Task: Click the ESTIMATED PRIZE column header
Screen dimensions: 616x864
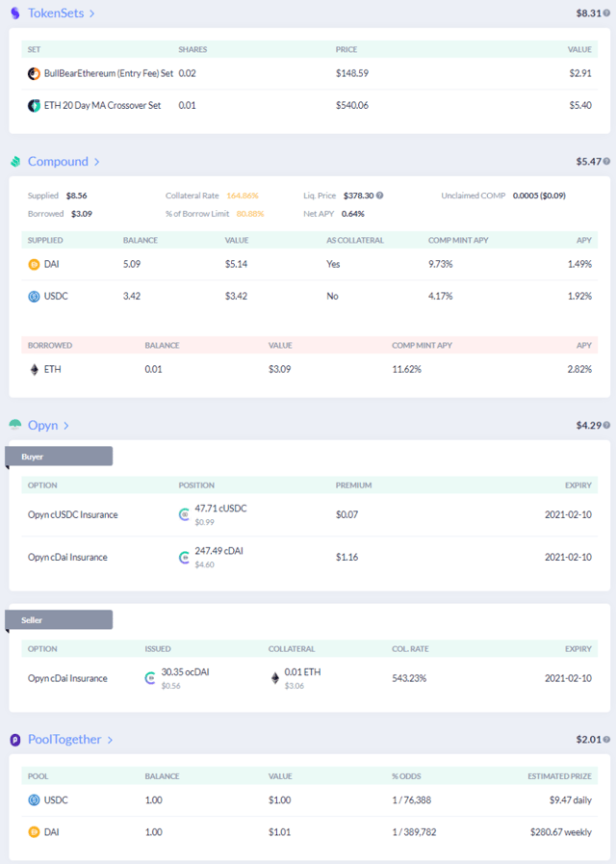Action: (x=560, y=776)
